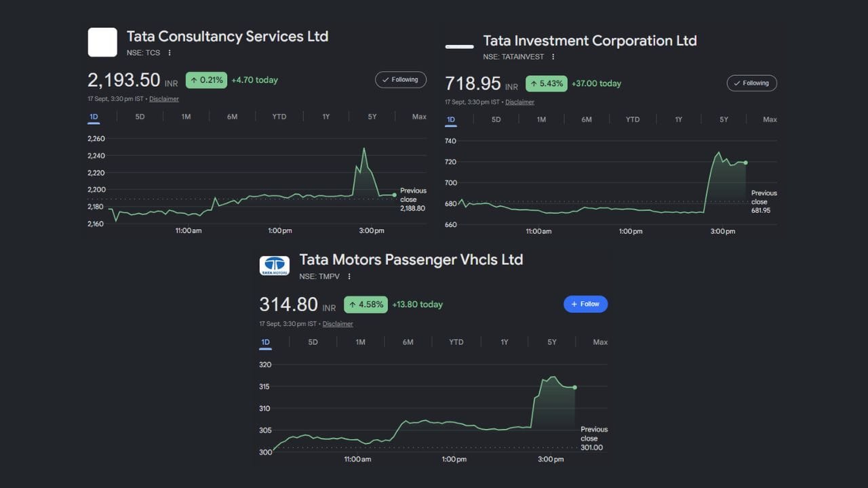Image resolution: width=868 pixels, height=488 pixels.
Task: Click the '+4.70 today' change text
Action: 255,80
